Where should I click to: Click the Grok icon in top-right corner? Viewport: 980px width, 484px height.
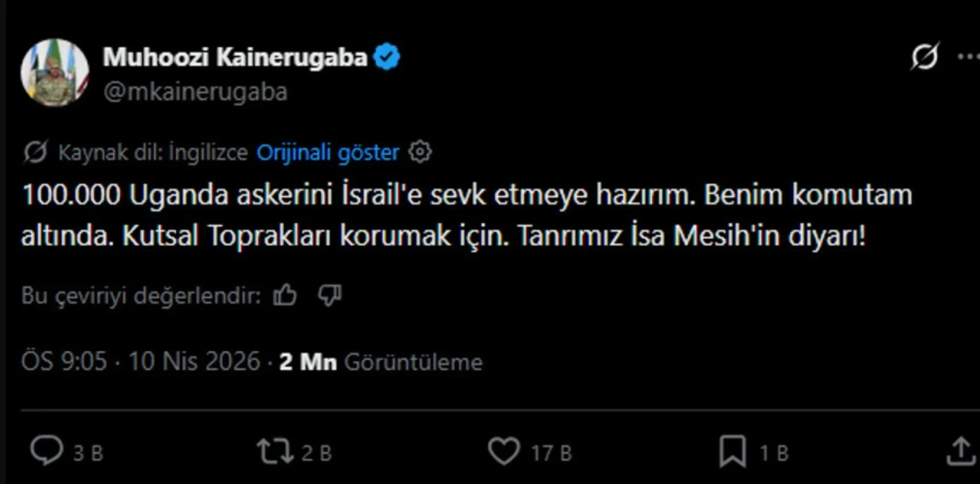pyautogui.click(x=924, y=56)
